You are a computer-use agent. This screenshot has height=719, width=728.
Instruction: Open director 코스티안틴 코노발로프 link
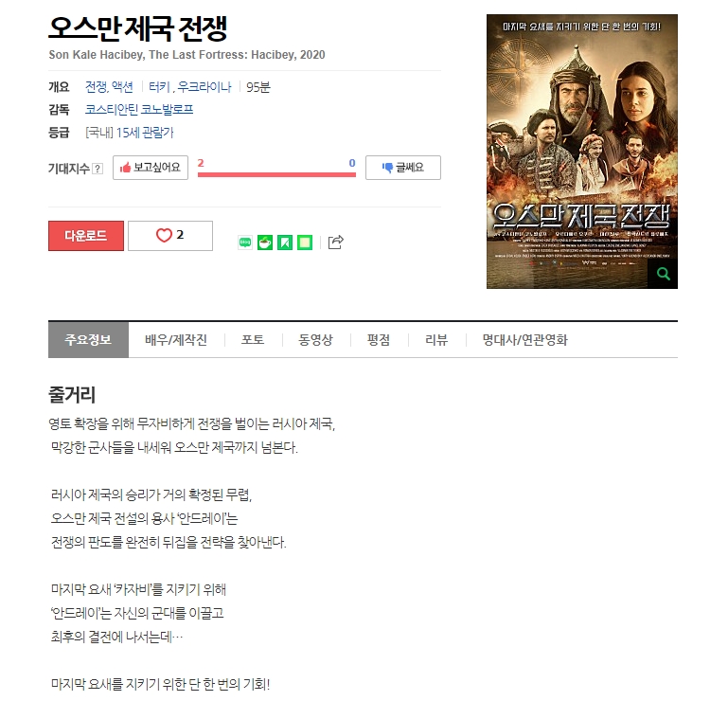[139, 110]
